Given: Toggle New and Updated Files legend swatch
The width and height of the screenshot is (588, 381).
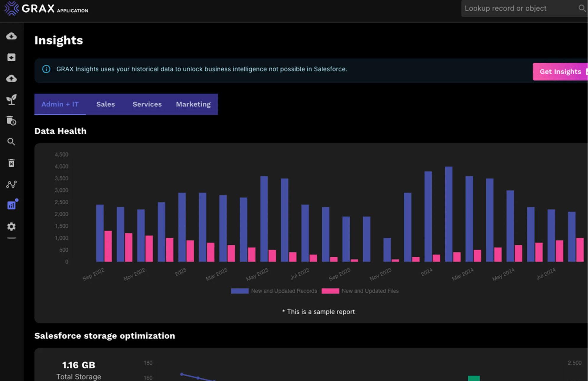Looking at the screenshot, I should [330, 291].
